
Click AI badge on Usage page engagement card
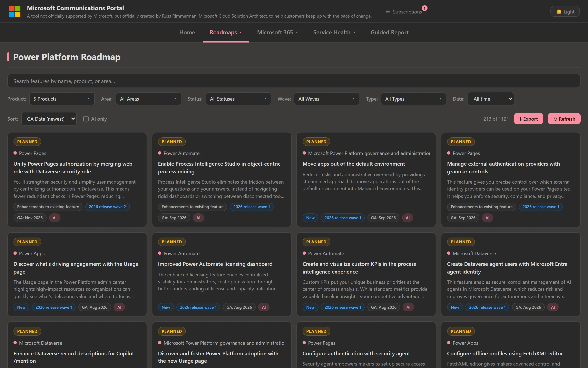click(x=119, y=307)
